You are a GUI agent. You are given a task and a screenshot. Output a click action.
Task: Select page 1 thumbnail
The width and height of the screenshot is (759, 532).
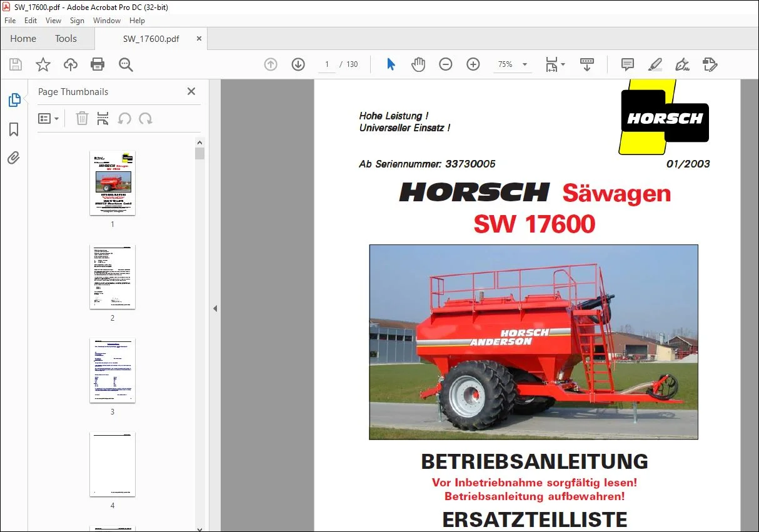click(x=113, y=183)
